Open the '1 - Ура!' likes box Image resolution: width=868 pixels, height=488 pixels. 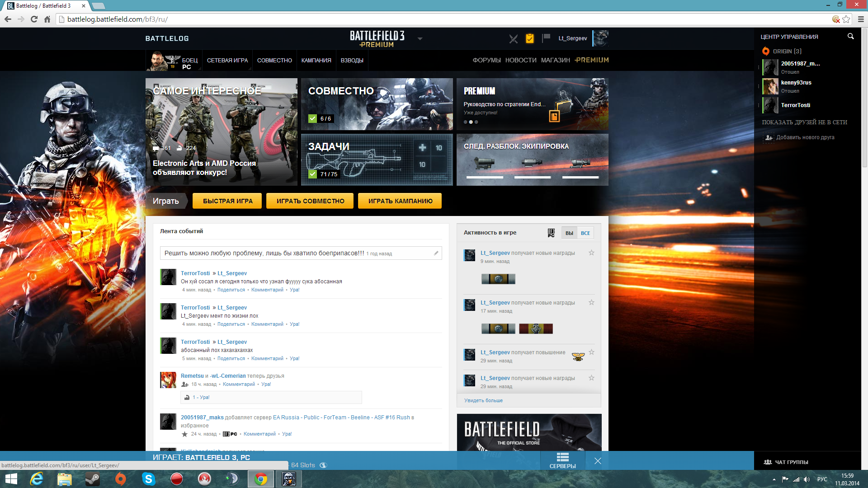coord(271,397)
